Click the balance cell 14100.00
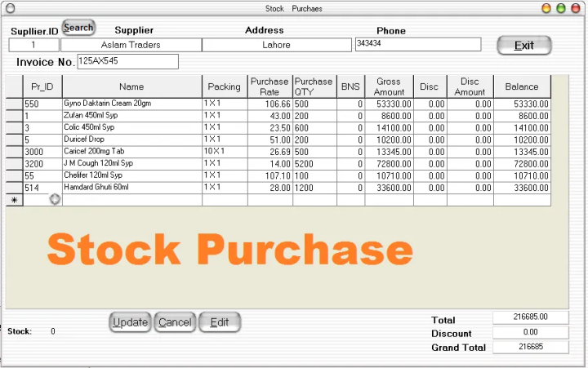588x368 pixels. (522, 128)
